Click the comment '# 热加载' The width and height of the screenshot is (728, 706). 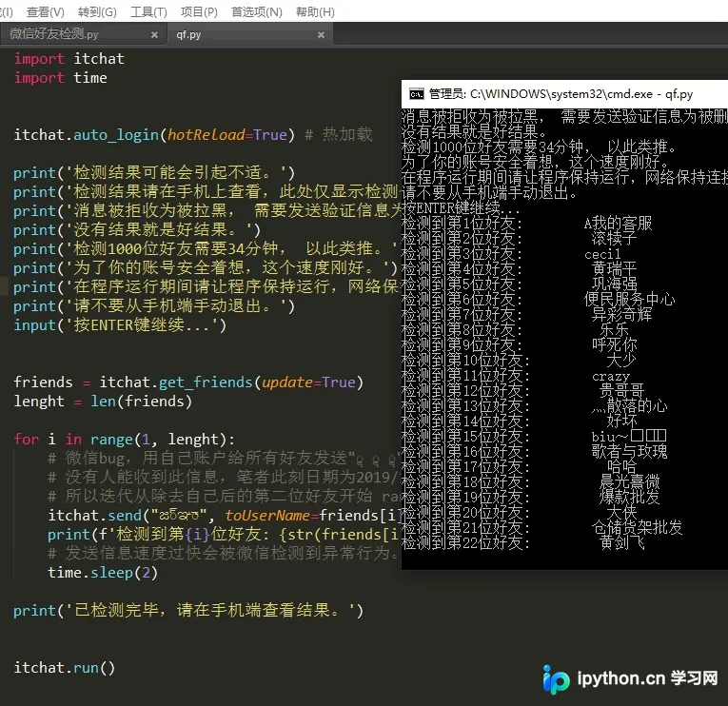tap(339, 134)
